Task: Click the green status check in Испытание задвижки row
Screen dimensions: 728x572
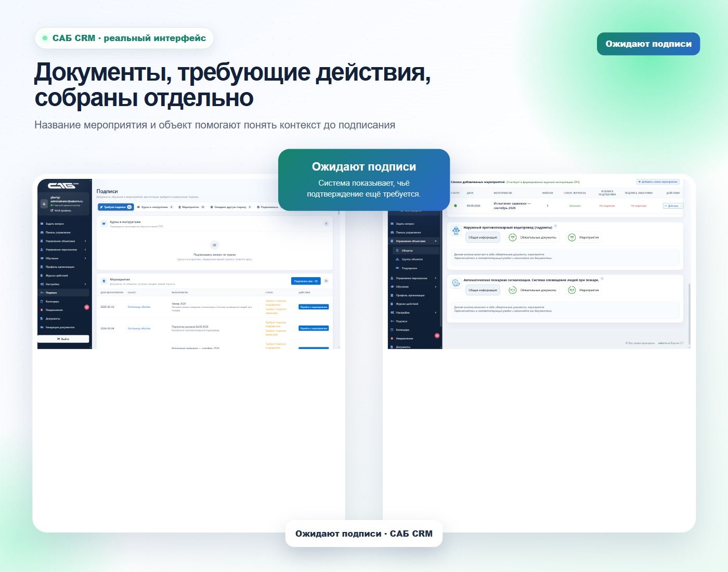Action: [x=456, y=206]
